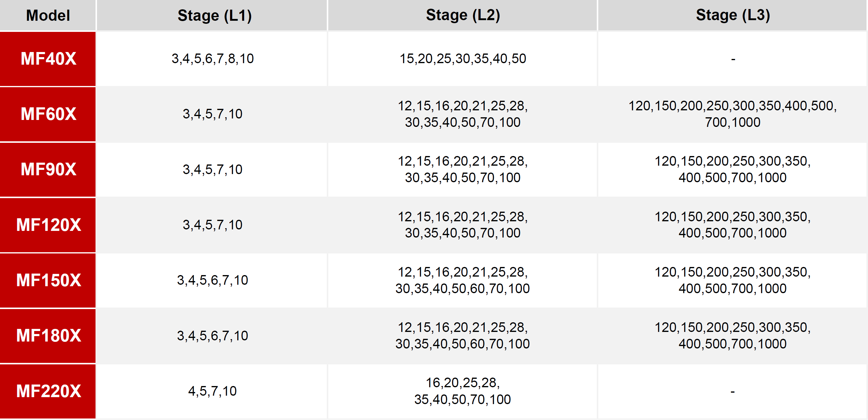Click the MF60X Stage L3 ratios cell
The height and width of the screenshot is (420, 868).
(x=733, y=114)
